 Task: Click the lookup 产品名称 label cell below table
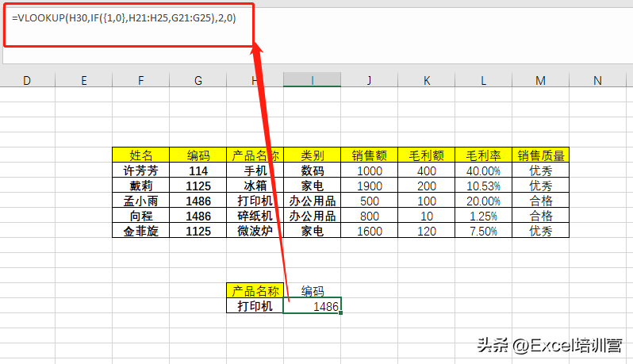(255, 290)
